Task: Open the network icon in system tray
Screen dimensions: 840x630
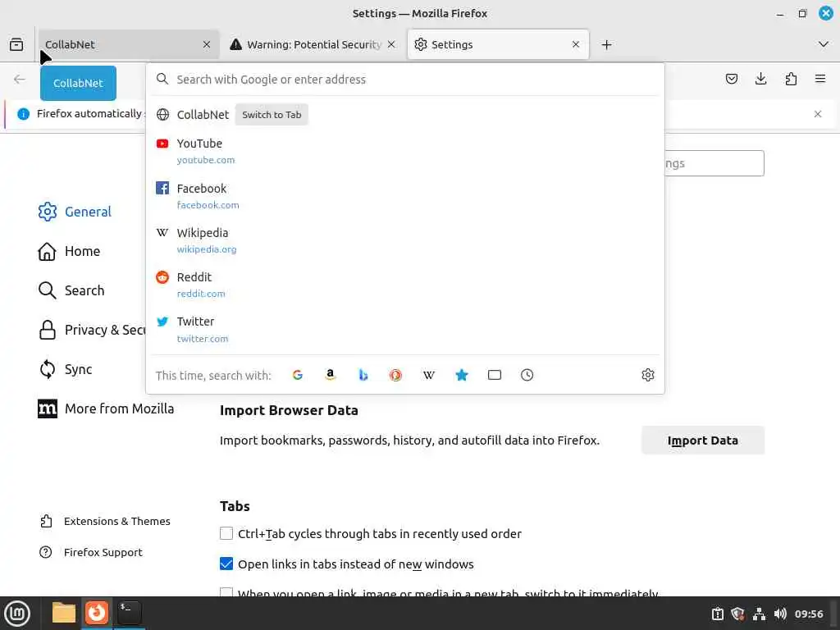Action: (759, 614)
